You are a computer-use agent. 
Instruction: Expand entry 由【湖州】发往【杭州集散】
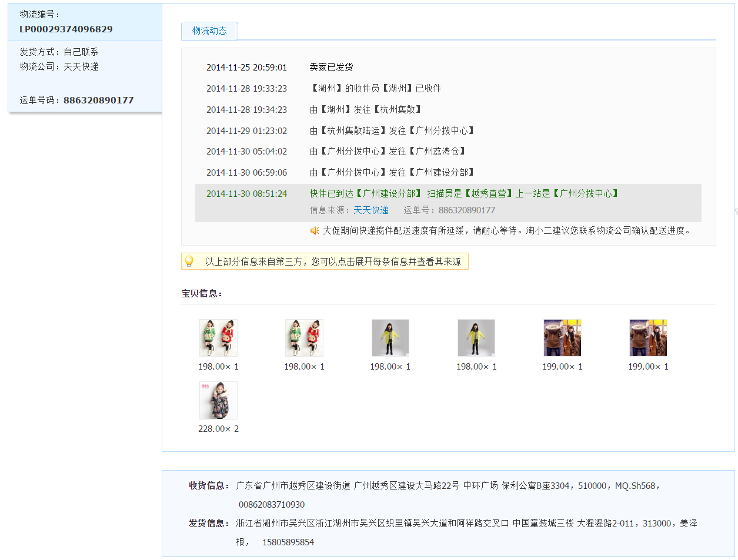(366, 109)
